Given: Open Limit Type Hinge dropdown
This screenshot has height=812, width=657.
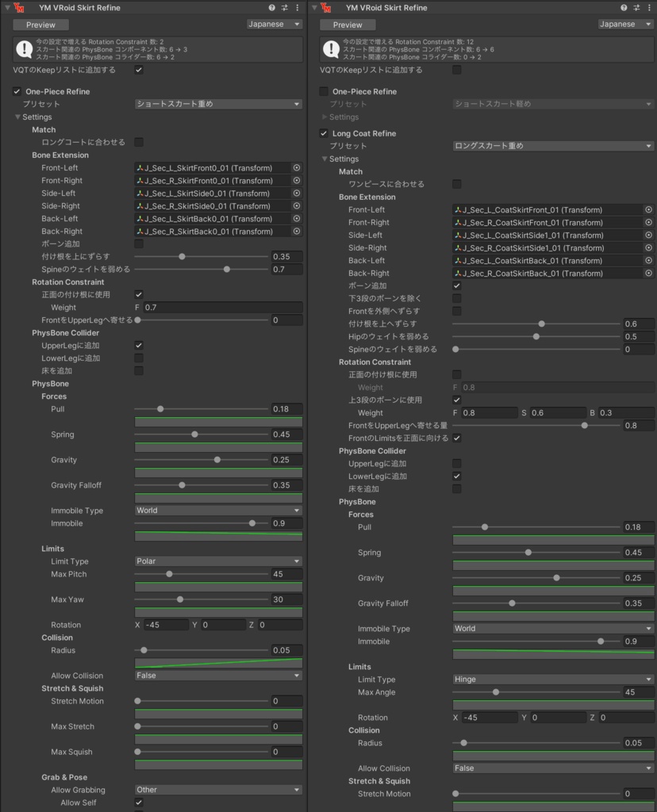Looking at the screenshot, I should tap(553, 679).
